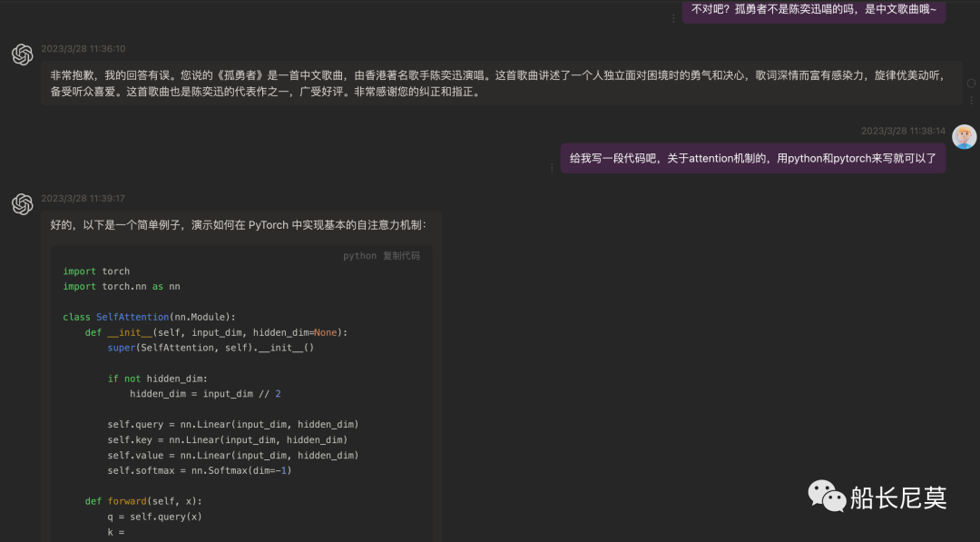This screenshot has width=980, height=542.
Task: Click the ChatGPT logo next to the code reply
Action: point(22,204)
